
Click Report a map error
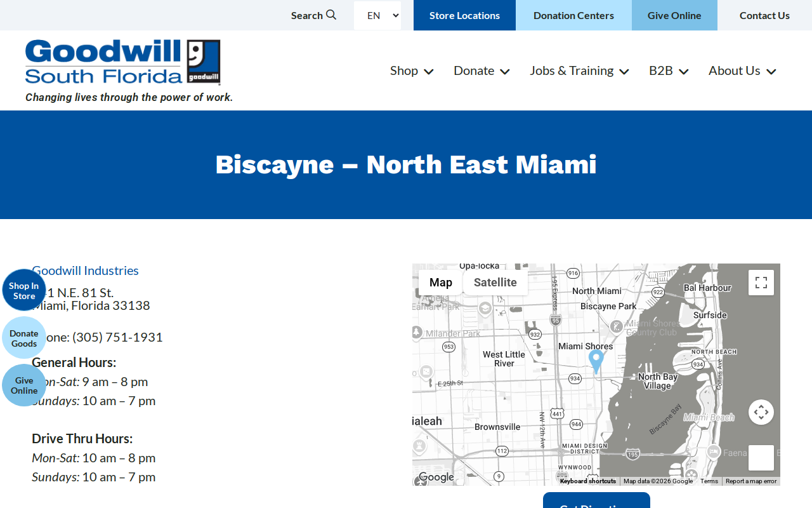point(751,481)
